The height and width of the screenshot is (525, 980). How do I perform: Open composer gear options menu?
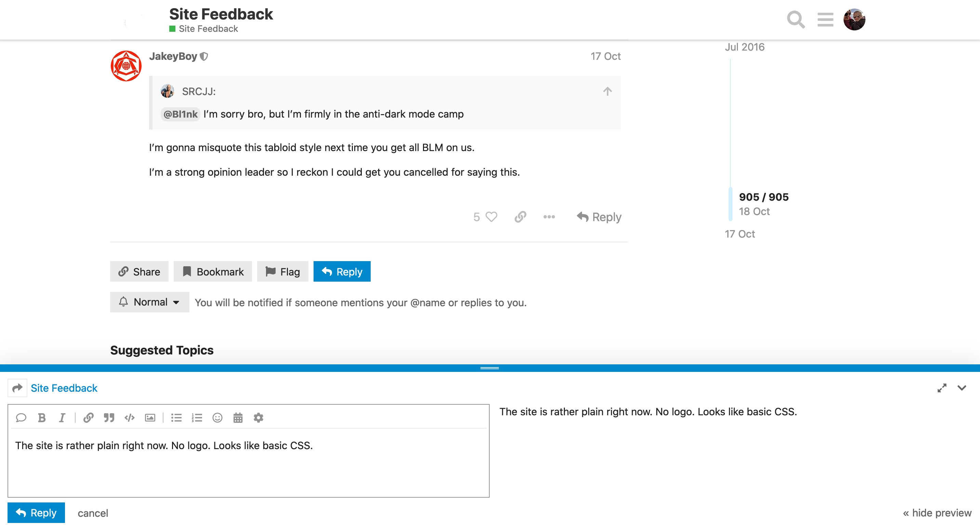point(258,418)
